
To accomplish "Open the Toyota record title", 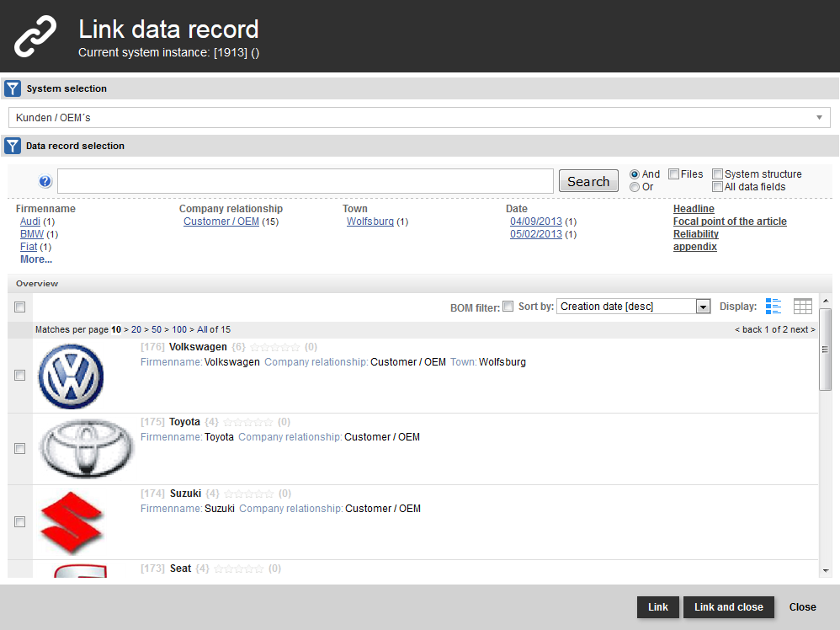I will point(184,423).
